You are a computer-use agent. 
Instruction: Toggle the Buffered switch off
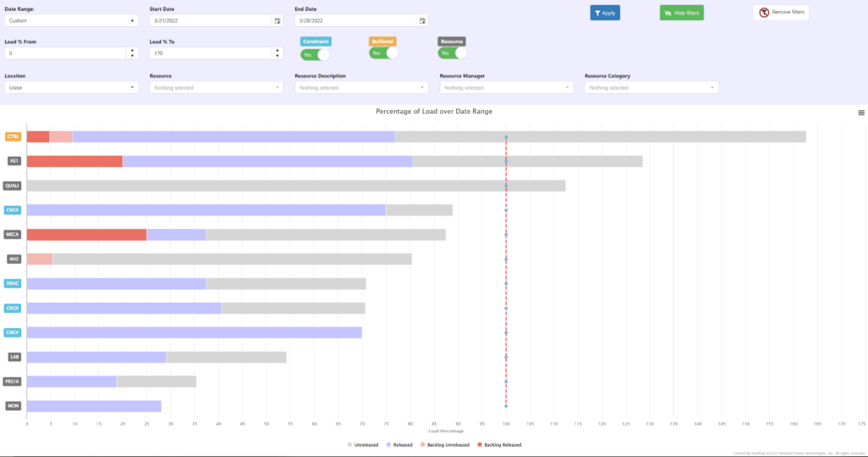click(x=383, y=53)
